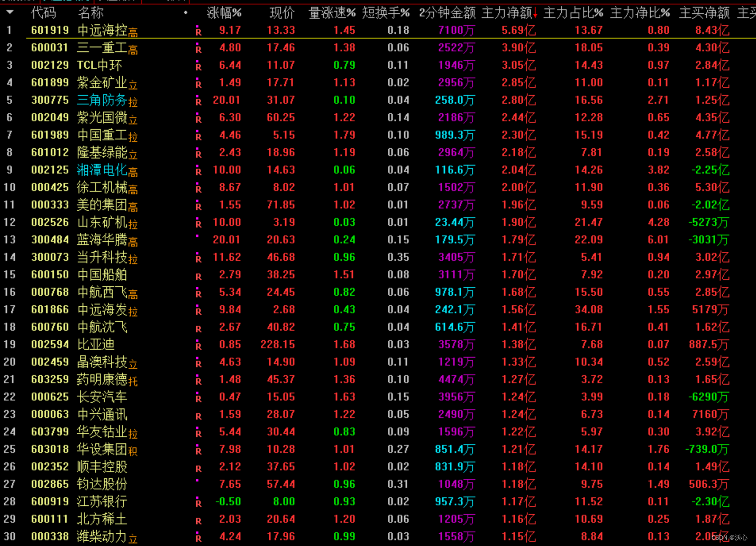Click the R marker in 中远海控 row
The height and width of the screenshot is (546, 756).
click(x=198, y=31)
